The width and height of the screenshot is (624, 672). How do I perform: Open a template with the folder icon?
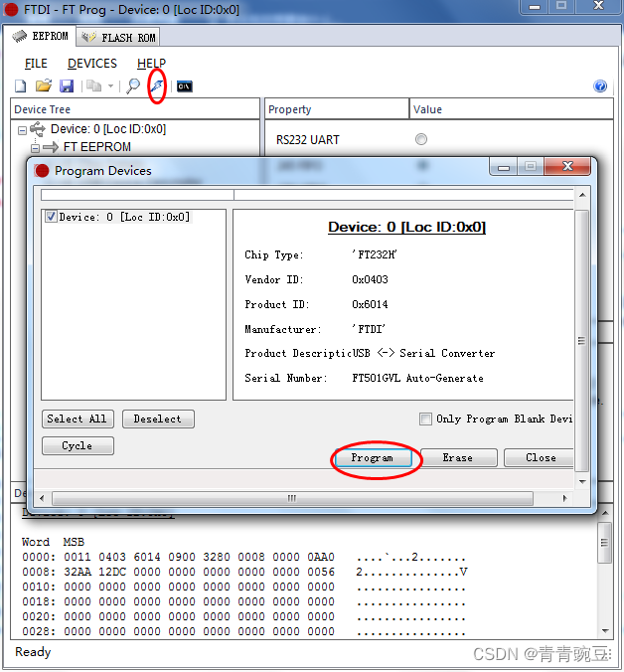click(44, 86)
